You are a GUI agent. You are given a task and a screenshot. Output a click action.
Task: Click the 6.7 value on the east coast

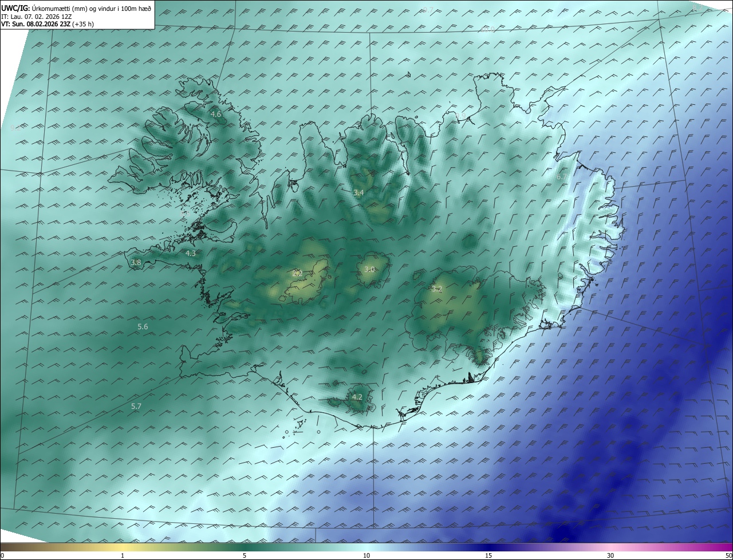tap(561, 177)
